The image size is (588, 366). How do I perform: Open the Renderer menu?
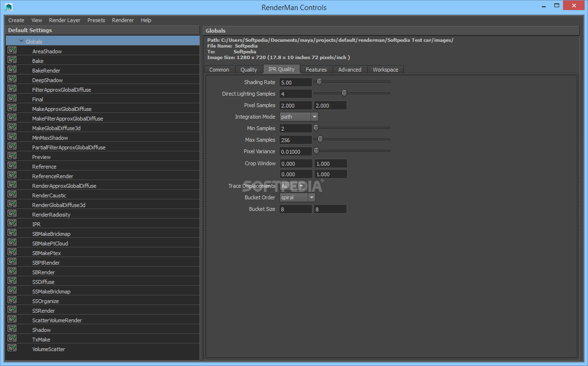123,20
